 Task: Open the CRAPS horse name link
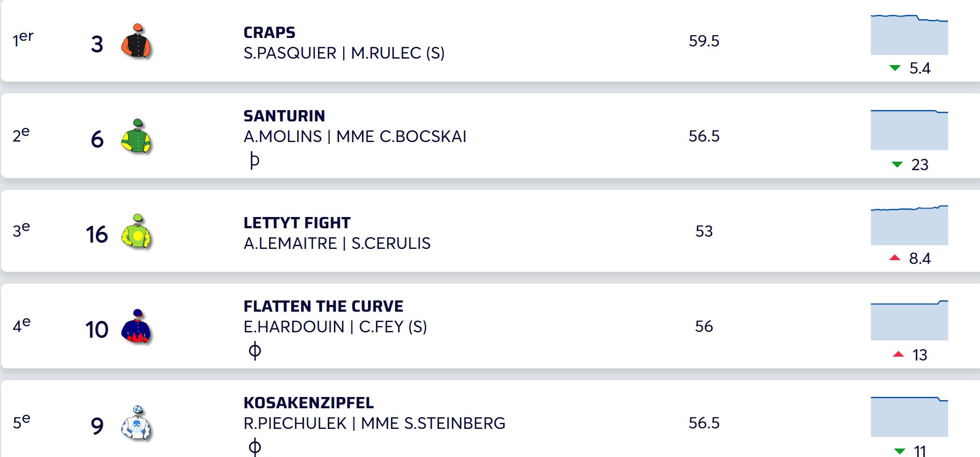[269, 32]
